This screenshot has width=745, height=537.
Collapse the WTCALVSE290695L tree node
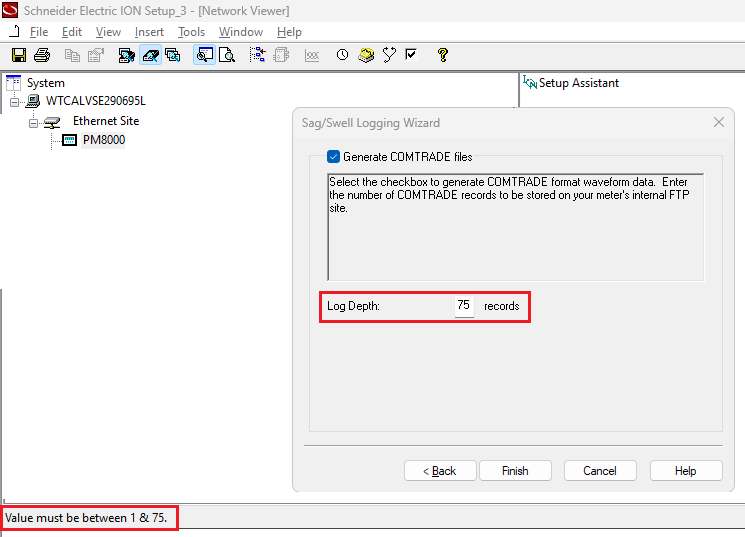tap(15, 102)
